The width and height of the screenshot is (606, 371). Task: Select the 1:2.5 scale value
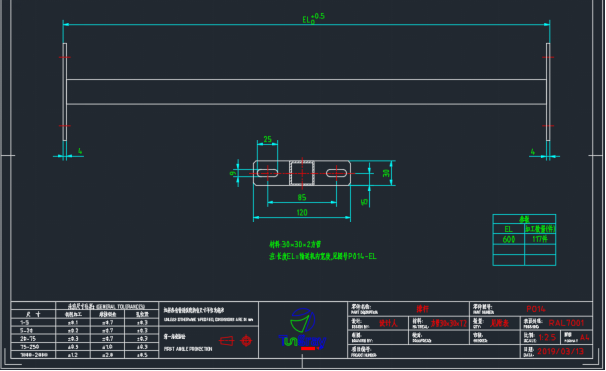pos(547,337)
